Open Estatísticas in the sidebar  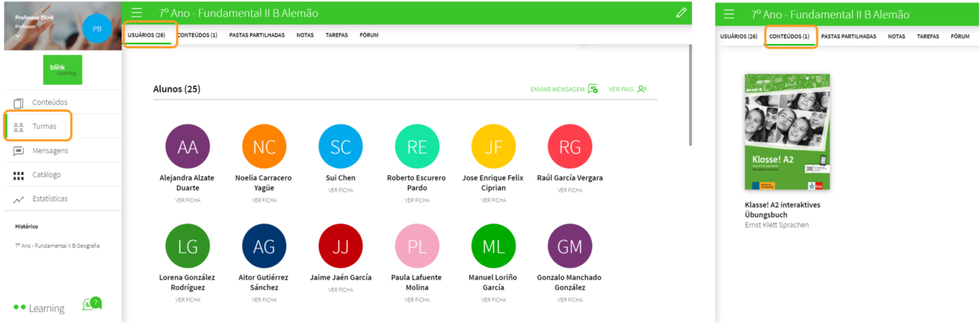50,199
